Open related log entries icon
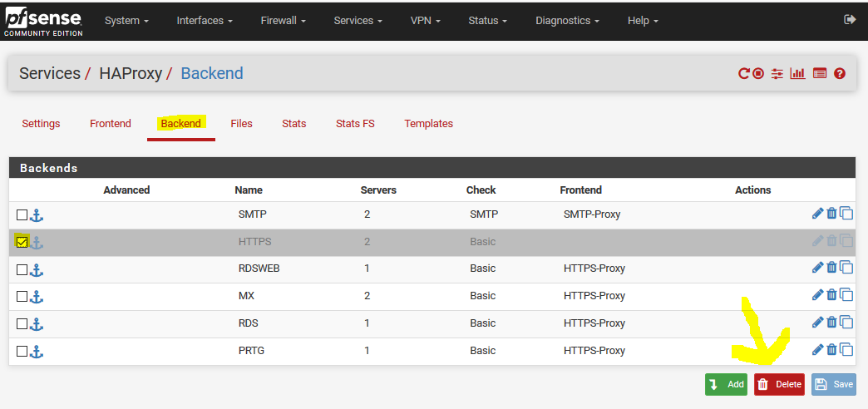The height and width of the screenshot is (409, 868). pos(819,73)
